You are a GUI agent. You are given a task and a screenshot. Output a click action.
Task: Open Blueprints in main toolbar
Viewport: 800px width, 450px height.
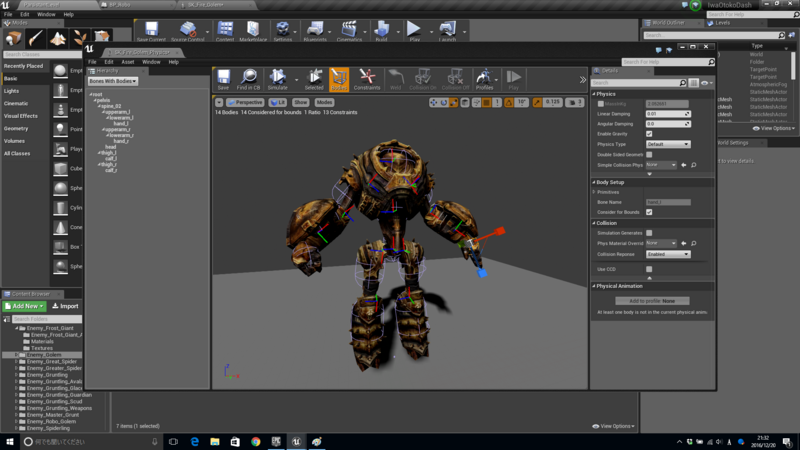pos(315,32)
